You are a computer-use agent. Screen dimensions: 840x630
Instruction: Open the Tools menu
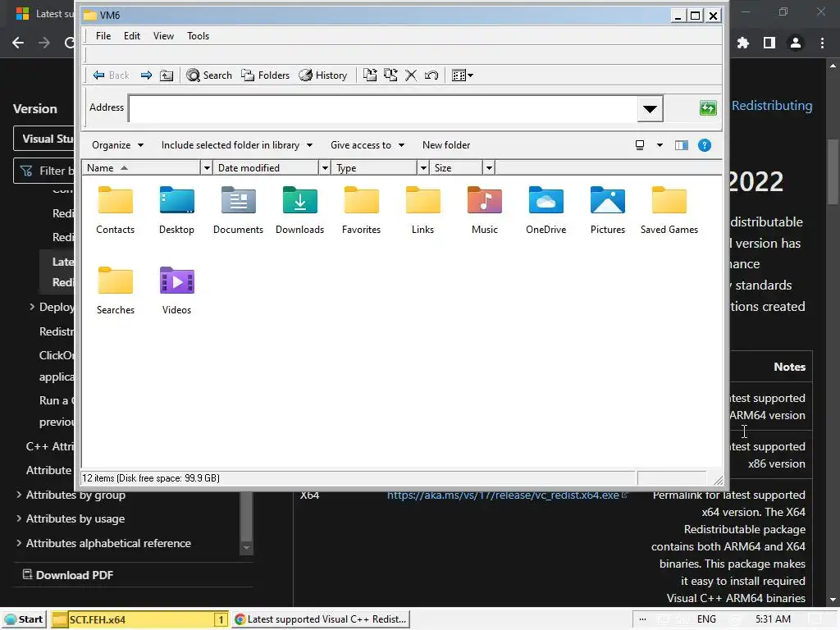(198, 36)
